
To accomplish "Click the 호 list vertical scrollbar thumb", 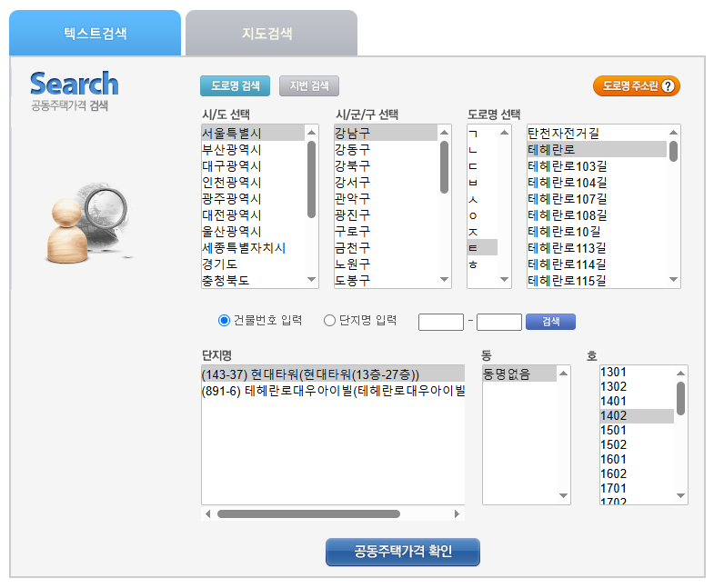I will (x=680, y=398).
